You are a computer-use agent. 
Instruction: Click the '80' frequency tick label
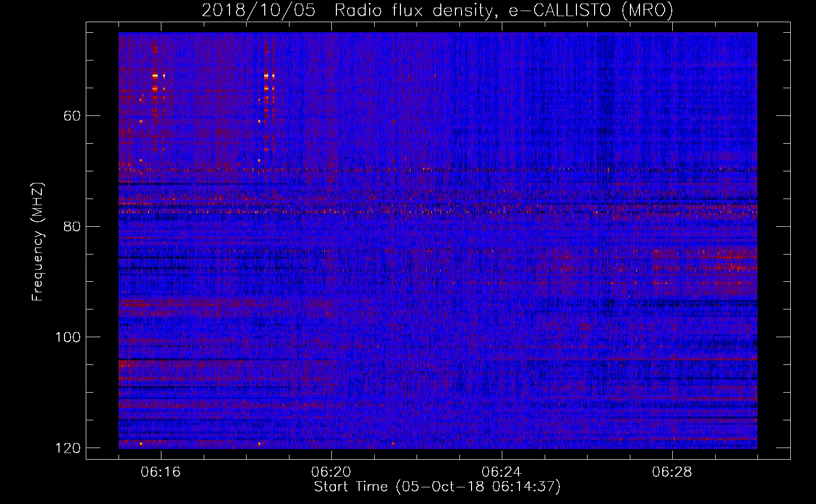click(72, 226)
